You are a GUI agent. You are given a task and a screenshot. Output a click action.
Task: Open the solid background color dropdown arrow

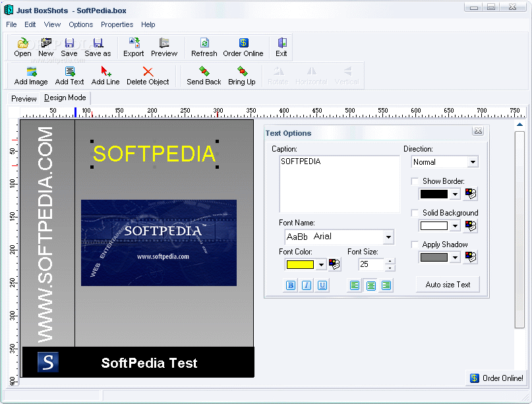point(456,226)
